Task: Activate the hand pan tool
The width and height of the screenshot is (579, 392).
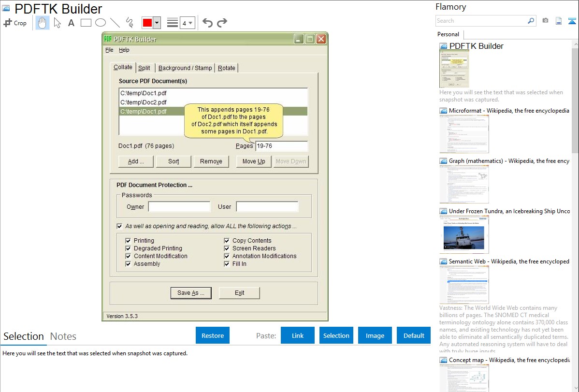Action: tap(42, 23)
